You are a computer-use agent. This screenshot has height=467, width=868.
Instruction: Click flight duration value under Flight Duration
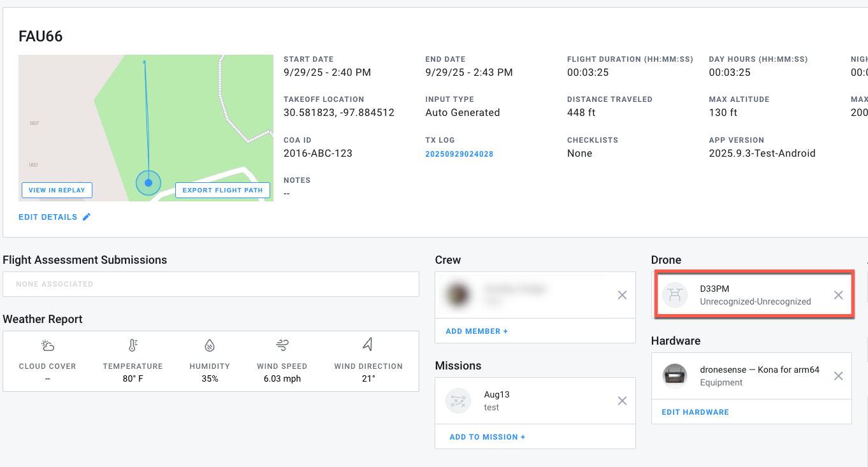[588, 73]
